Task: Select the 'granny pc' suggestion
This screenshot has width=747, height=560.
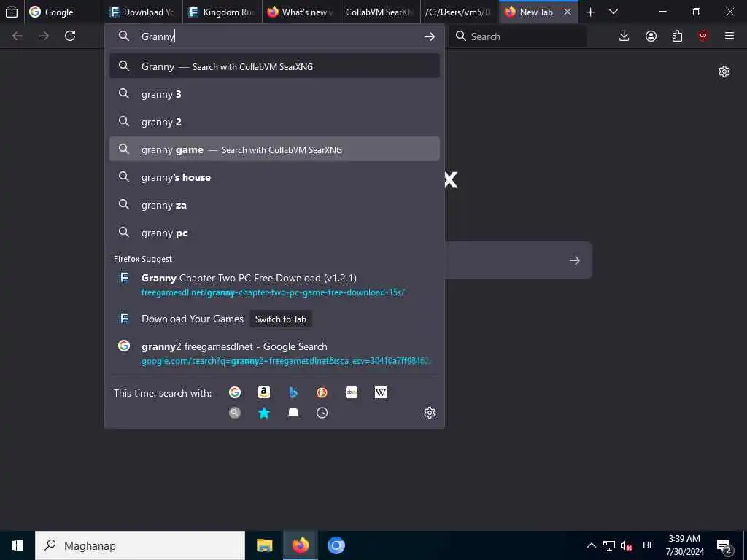Action: point(274,233)
